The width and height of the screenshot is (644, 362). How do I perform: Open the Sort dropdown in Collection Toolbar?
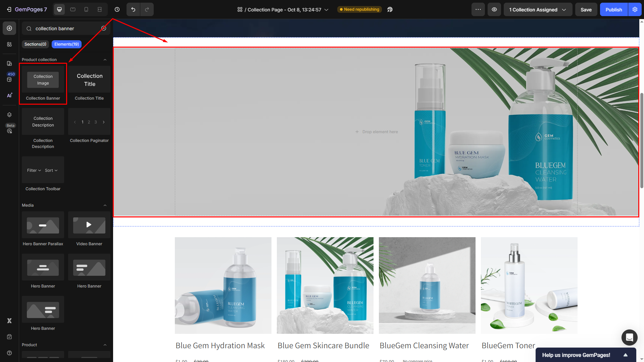tap(51, 170)
